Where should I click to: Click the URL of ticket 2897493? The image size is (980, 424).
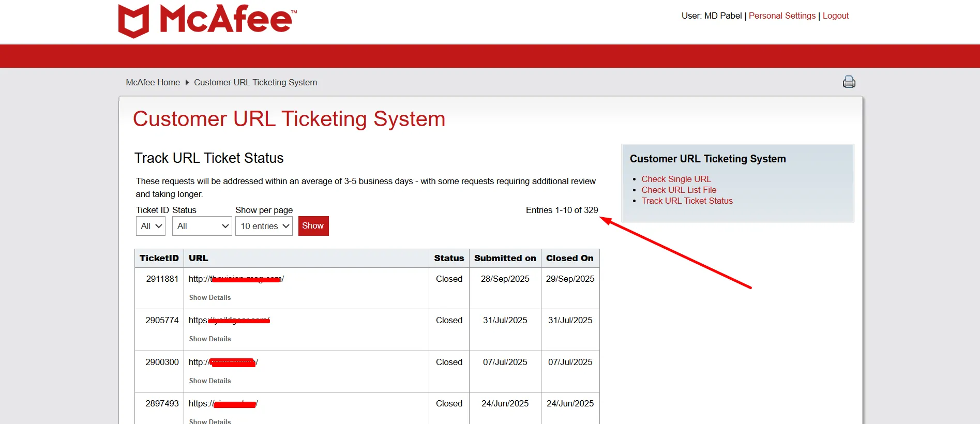point(223,403)
